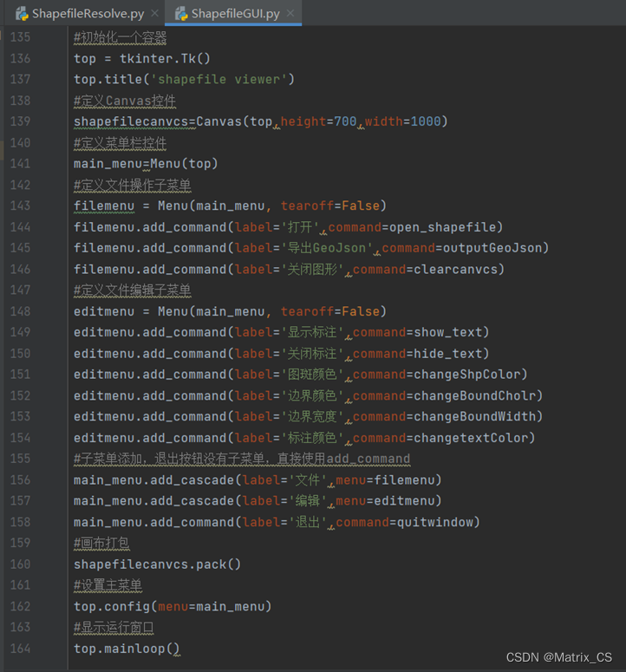Click shapefilecanvcs.pack() line
This screenshot has width=626, height=672.
coord(157,564)
